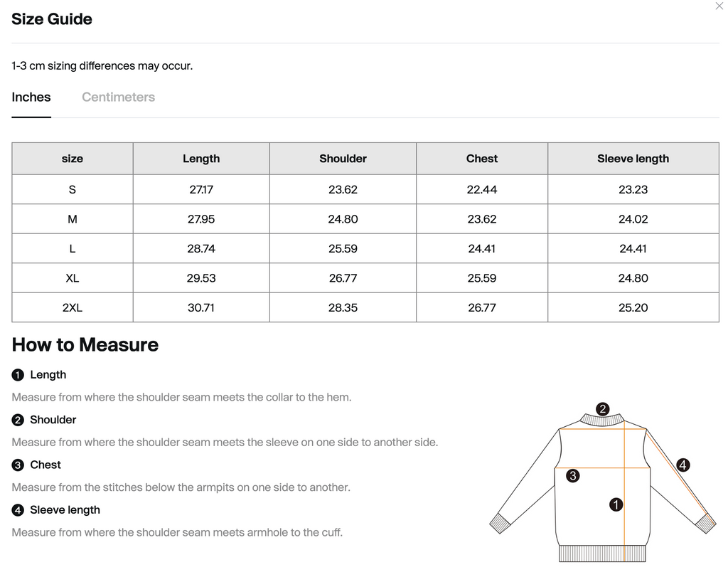The height and width of the screenshot is (582, 728).
Task: Click shoulder value 25.59 in L row
Action: pyautogui.click(x=343, y=249)
